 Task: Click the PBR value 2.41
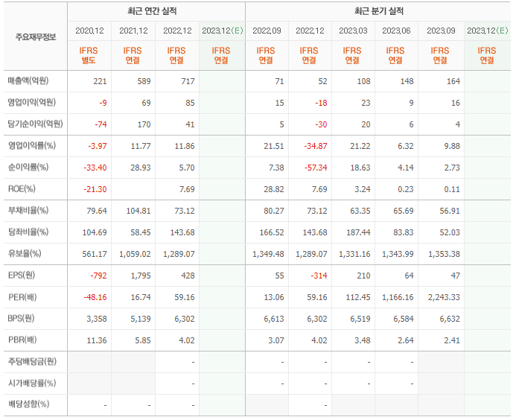452,340
